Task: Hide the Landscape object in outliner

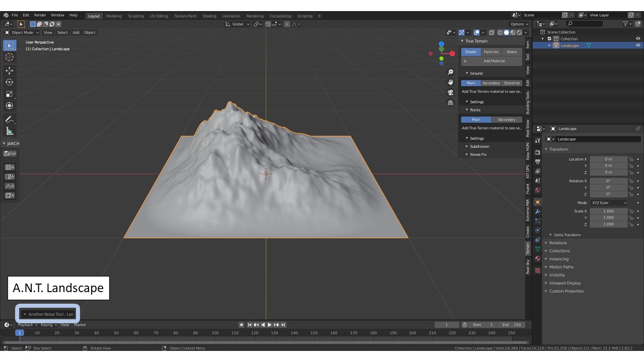Action: (x=638, y=45)
